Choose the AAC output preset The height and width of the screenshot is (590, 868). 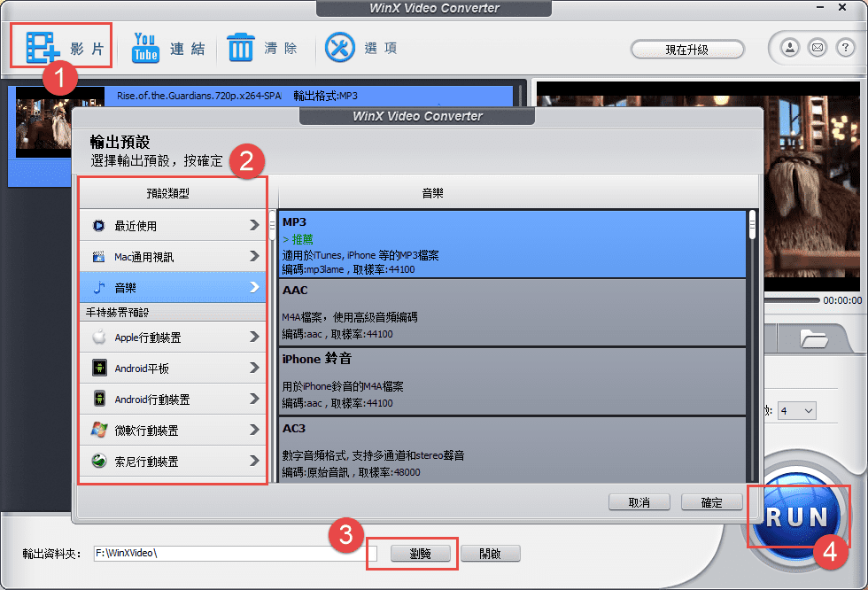(x=512, y=313)
